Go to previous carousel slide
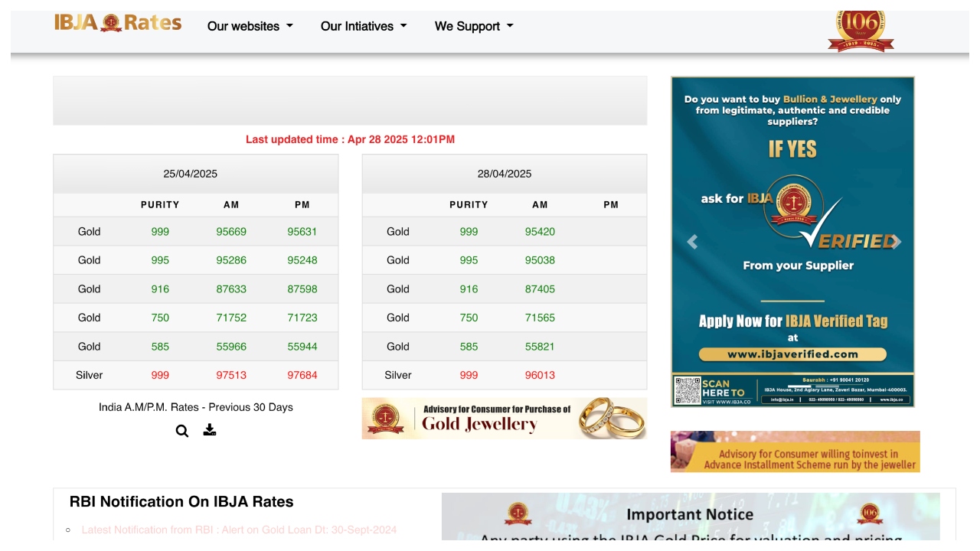 692,242
